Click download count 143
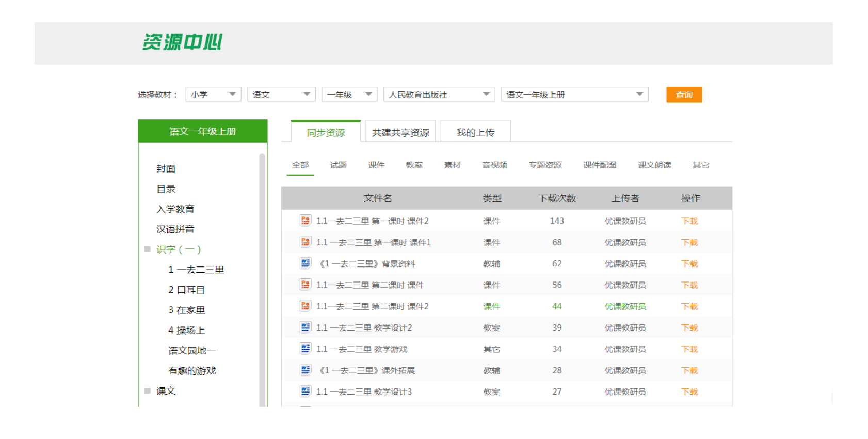 (x=557, y=221)
